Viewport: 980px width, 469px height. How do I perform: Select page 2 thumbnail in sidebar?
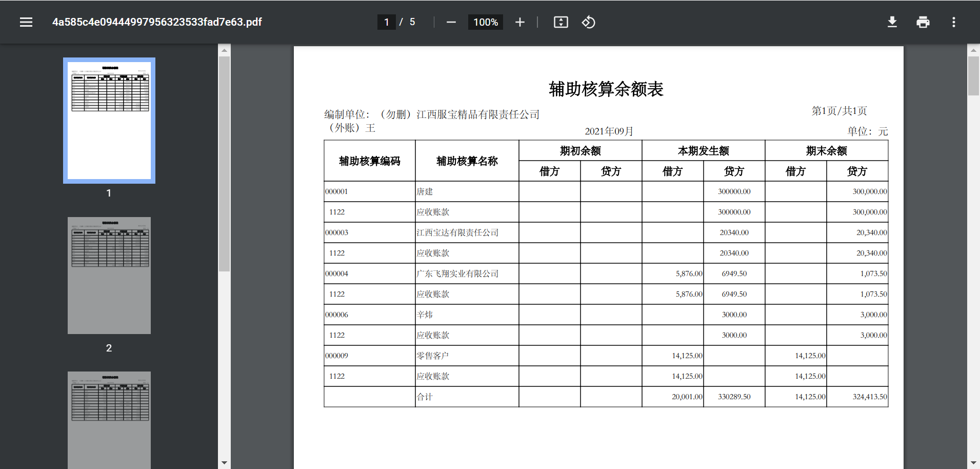[109, 275]
